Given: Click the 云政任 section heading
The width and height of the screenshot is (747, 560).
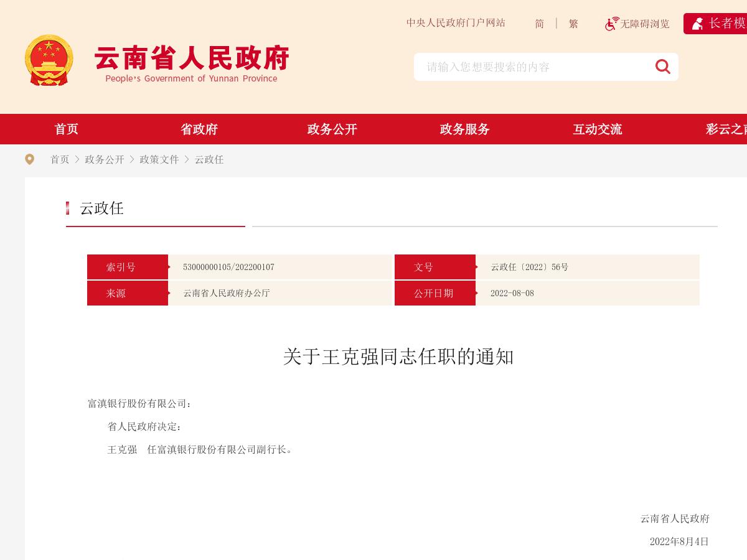Looking at the screenshot, I should [x=101, y=208].
